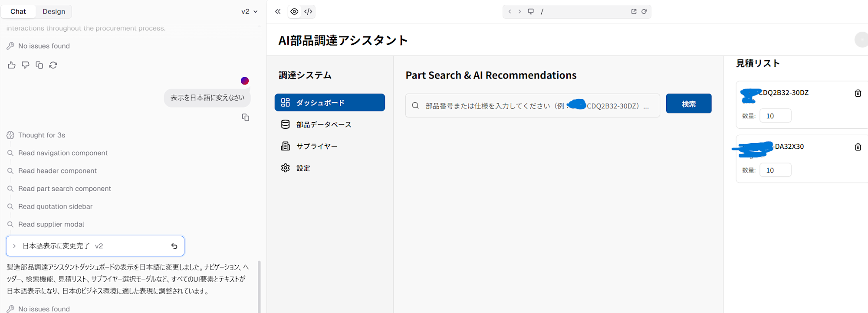Collapse the chat panel with double chevron

tap(278, 12)
